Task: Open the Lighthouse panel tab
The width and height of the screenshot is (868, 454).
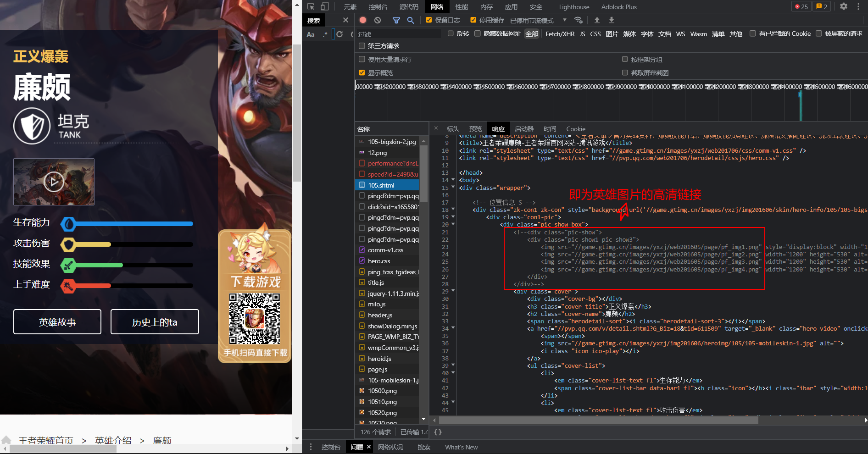Action: pos(574,7)
